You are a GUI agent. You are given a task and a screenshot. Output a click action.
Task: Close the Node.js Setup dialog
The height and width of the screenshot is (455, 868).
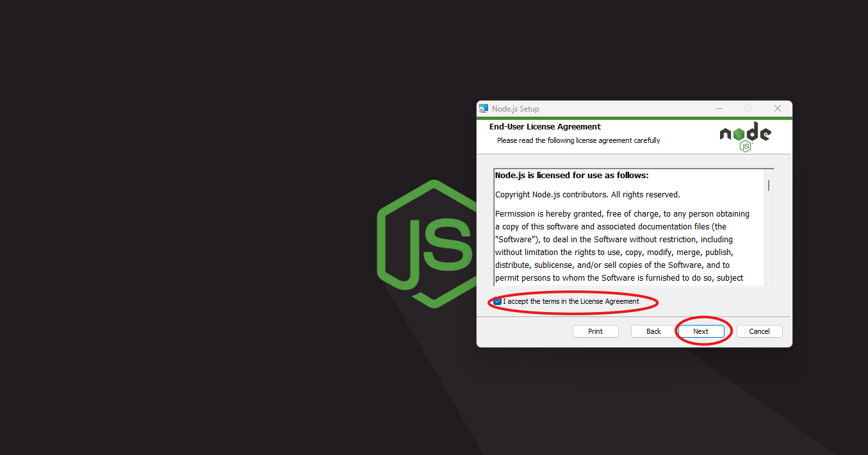[777, 109]
